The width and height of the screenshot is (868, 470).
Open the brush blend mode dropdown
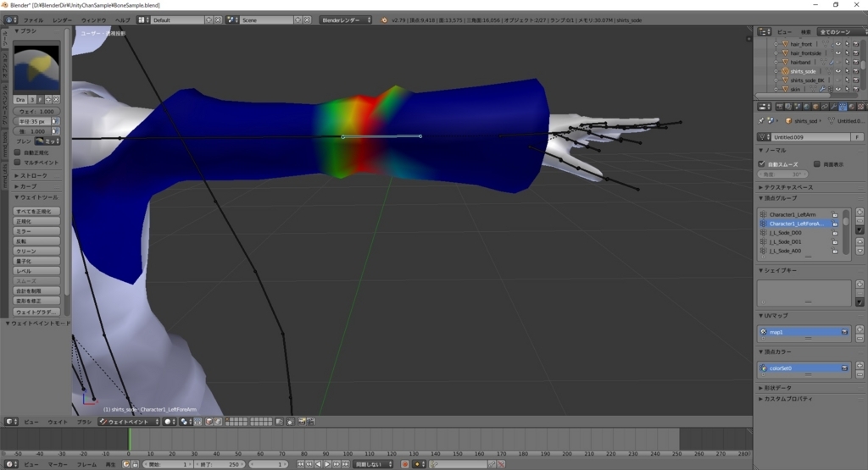(47, 141)
